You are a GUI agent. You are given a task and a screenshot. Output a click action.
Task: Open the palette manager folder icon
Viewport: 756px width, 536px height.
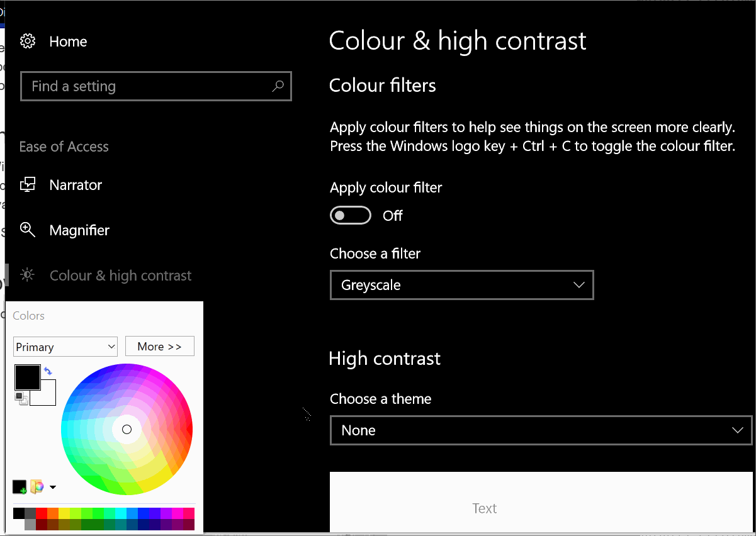tap(37, 486)
